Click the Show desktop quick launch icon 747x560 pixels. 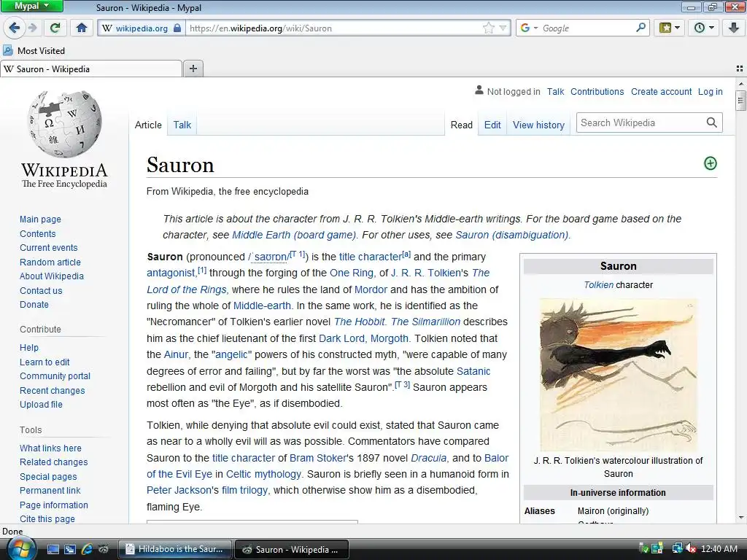point(53,550)
